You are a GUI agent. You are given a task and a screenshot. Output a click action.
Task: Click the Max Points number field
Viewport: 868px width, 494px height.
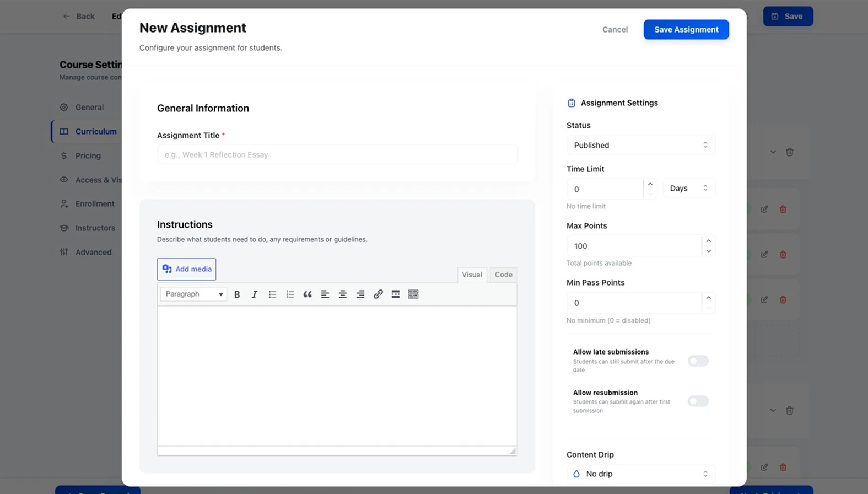pos(634,246)
